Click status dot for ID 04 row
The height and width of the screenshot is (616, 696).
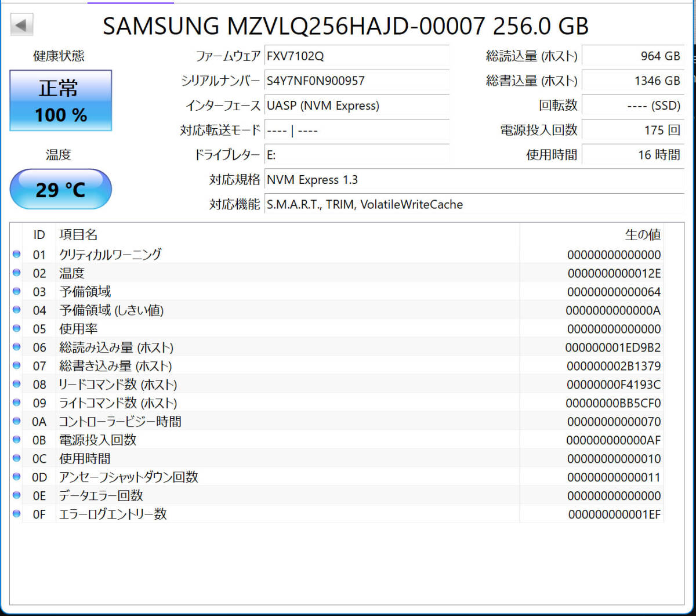(x=16, y=310)
